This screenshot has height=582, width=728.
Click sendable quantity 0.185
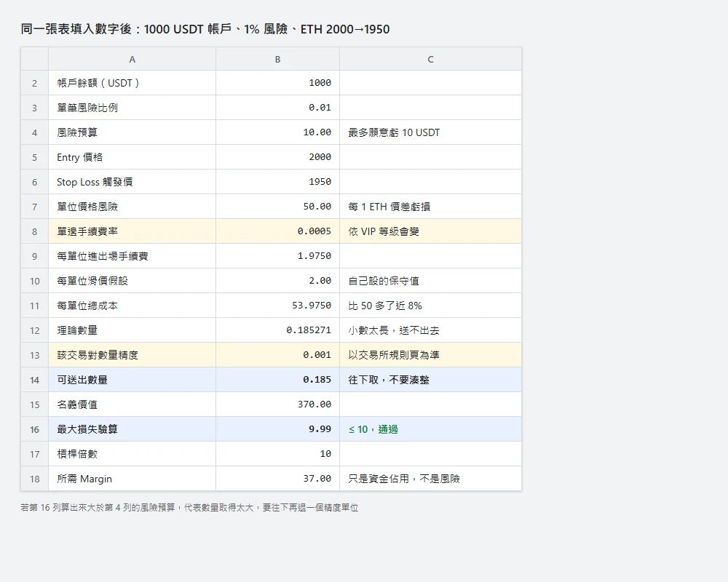(277, 380)
